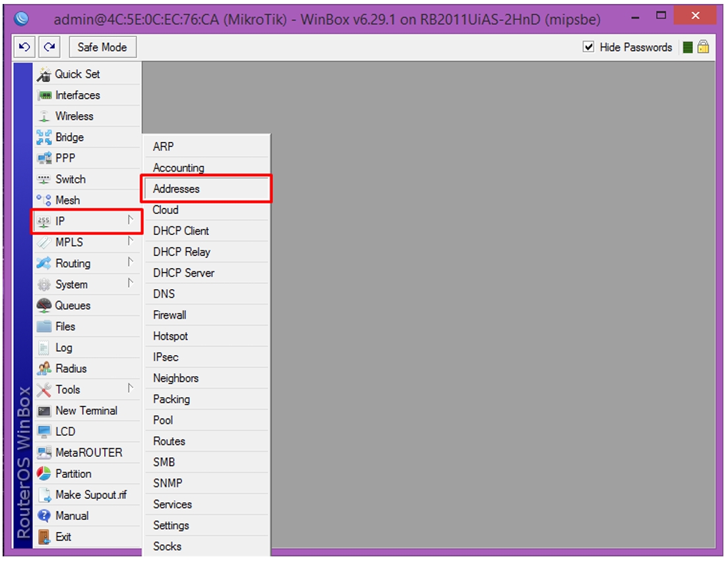Click the Redo arrow icon

(x=49, y=47)
